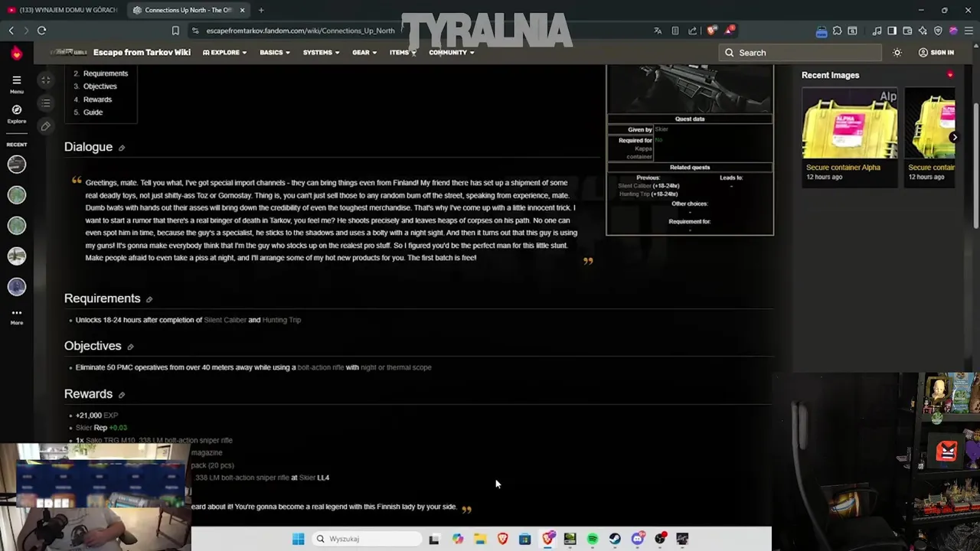Viewport: 980px width, 551px height.
Task: Open the bolt-action rifle link
Action: 321,367
